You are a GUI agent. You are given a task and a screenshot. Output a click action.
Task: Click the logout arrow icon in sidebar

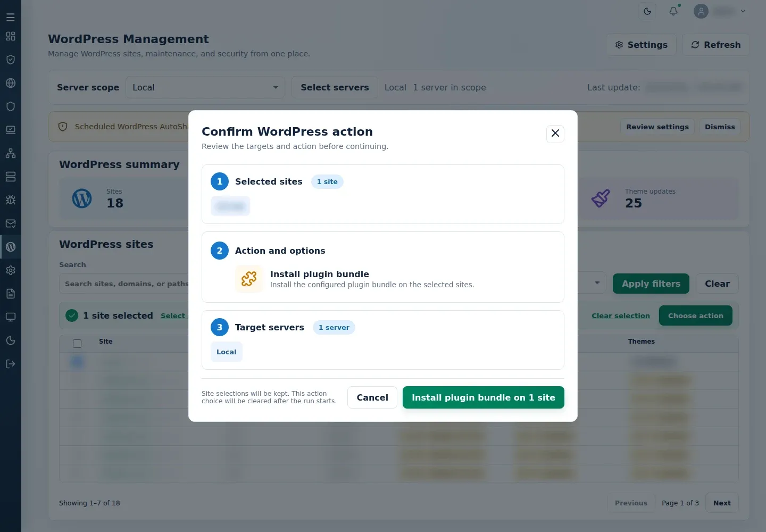coord(11,364)
